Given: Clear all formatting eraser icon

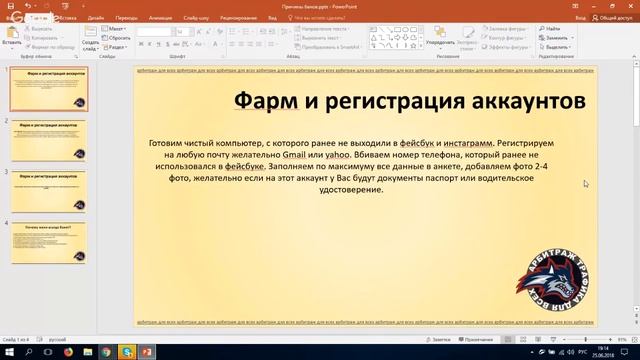Looking at the screenshot, I should tap(220, 31).
